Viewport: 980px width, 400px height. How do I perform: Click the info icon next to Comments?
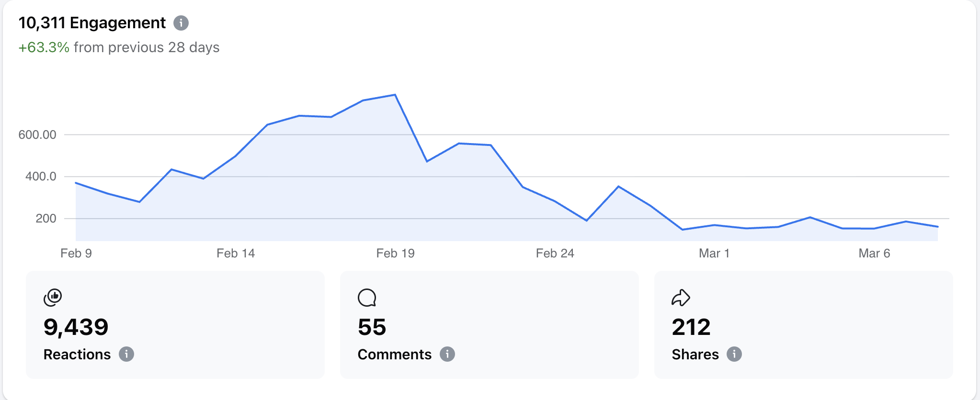coord(448,354)
